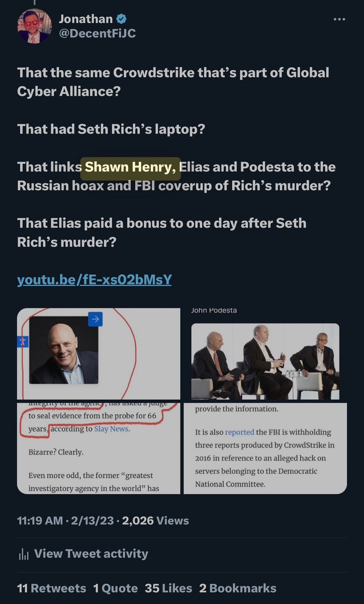Open the three-dot more options menu

coord(340,20)
